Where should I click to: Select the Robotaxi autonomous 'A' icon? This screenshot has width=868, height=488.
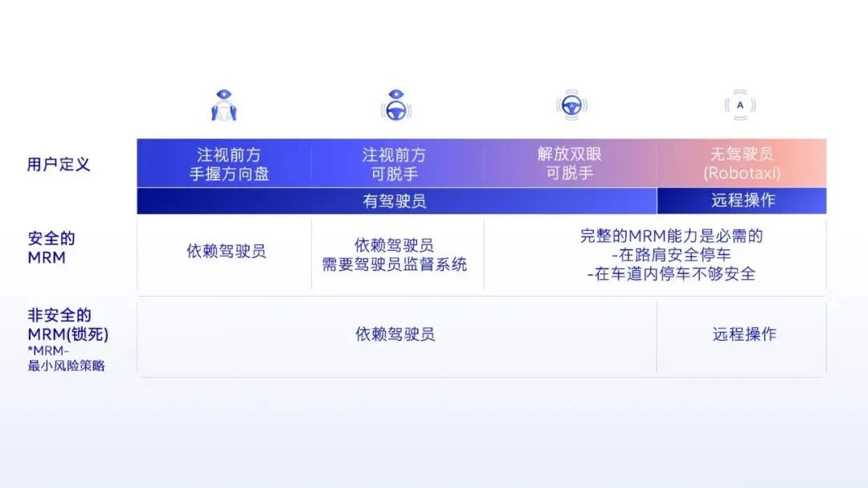pyautogui.click(x=739, y=104)
